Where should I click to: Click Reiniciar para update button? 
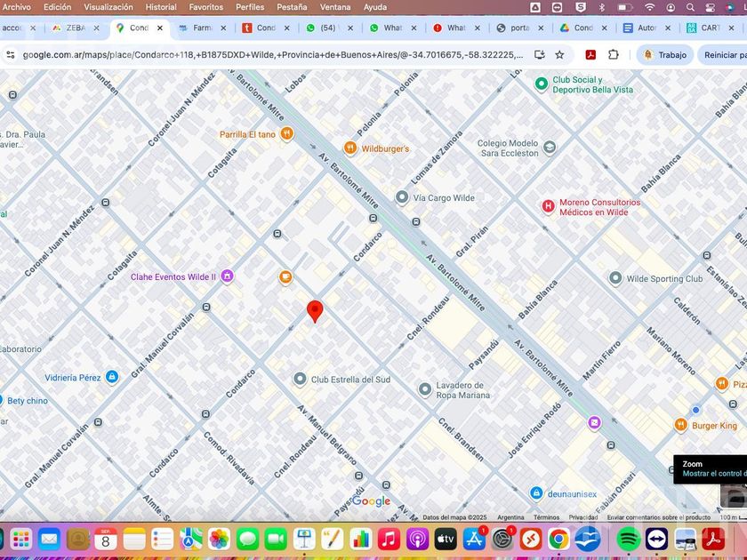tap(724, 54)
